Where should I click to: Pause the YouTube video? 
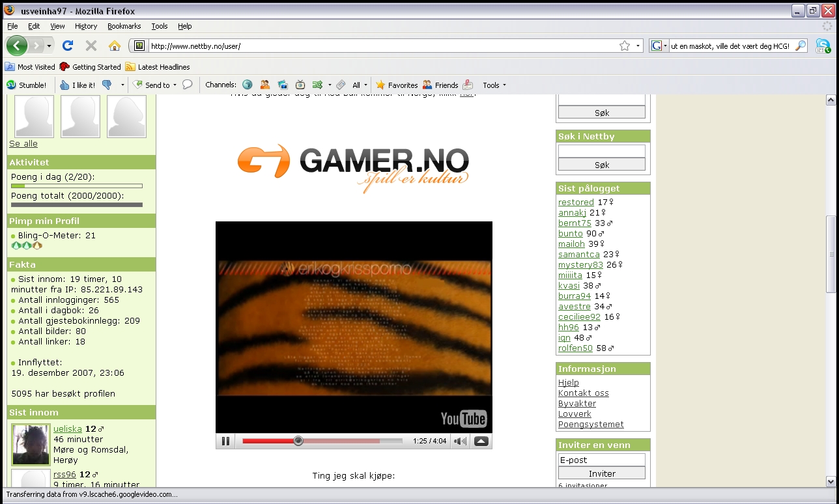point(225,441)
